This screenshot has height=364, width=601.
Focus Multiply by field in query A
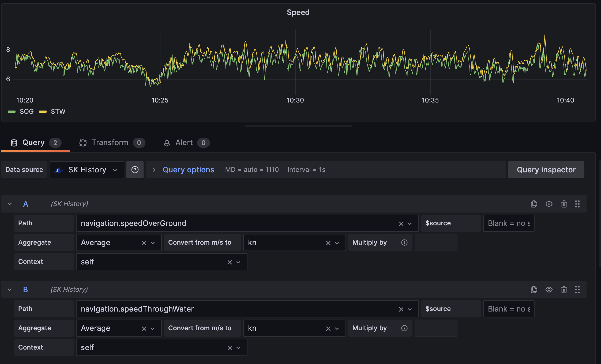(x=436, y=242)
